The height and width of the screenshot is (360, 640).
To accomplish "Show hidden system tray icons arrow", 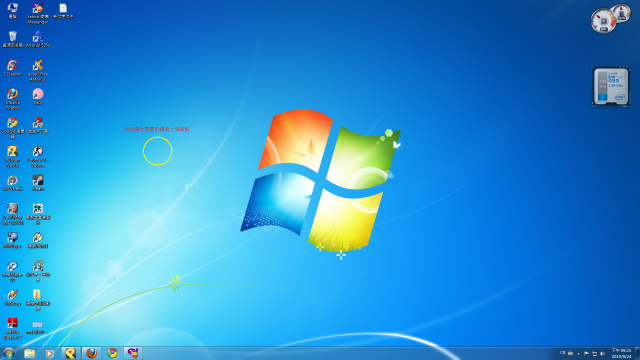I will [578, 353].
